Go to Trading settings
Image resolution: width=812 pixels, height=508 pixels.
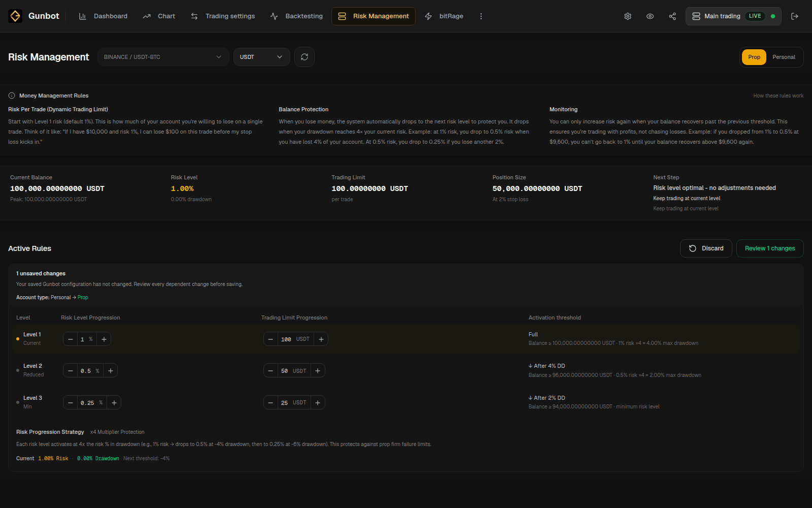click(x=223, y=16)
